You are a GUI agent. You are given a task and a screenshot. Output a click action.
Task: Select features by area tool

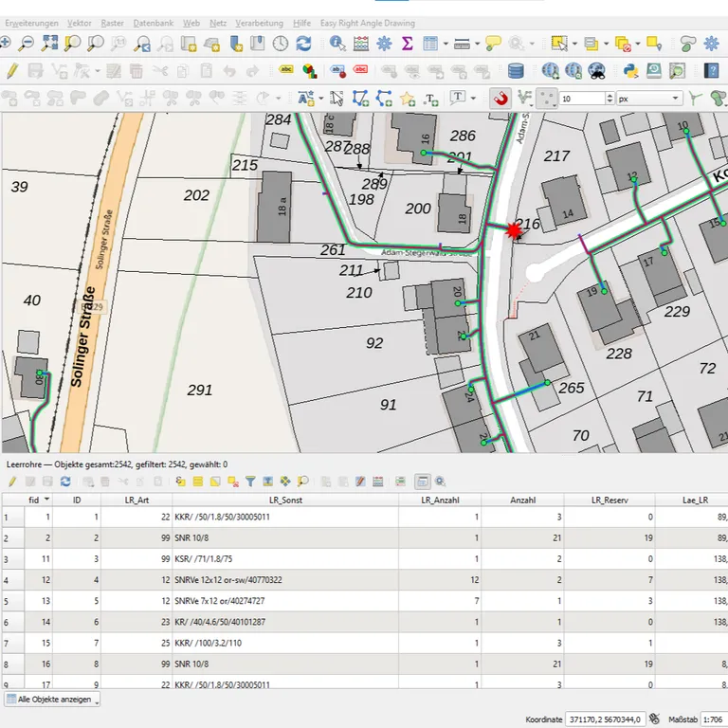(559, 44)
